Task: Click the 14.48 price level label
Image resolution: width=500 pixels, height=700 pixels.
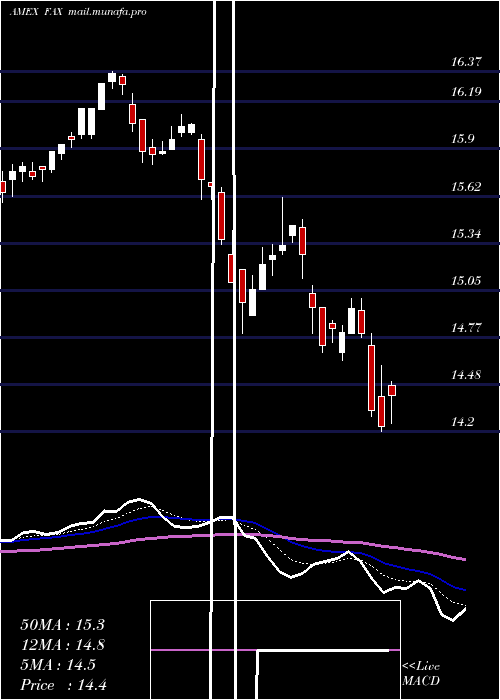Action: (466, 375)
